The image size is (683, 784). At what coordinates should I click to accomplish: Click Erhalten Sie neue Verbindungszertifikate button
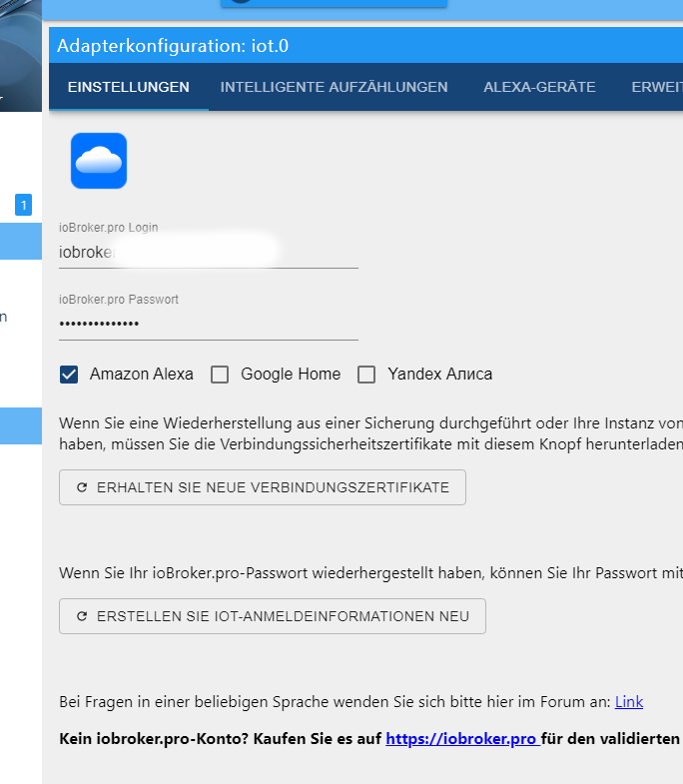[263, 487]
